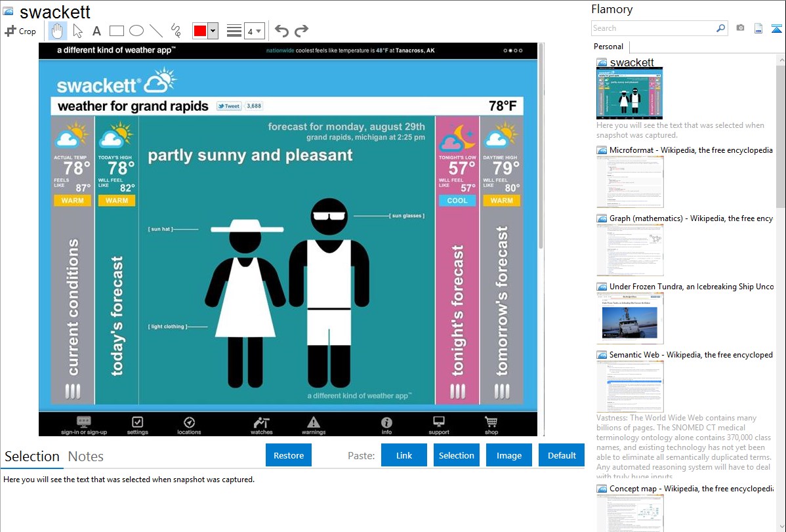
Task: Click 'partly sunny and pleasant' heading
Action: coord(250,156)
